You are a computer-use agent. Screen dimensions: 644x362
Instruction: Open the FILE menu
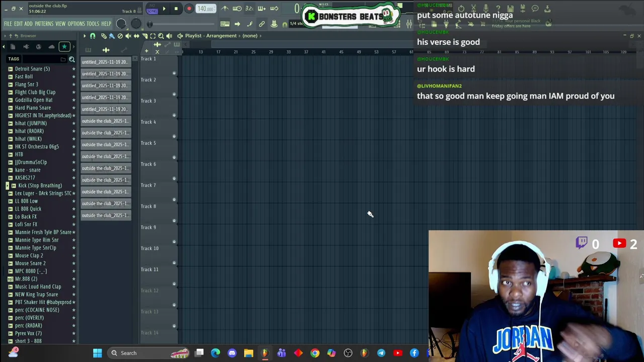tap(8, 24)
